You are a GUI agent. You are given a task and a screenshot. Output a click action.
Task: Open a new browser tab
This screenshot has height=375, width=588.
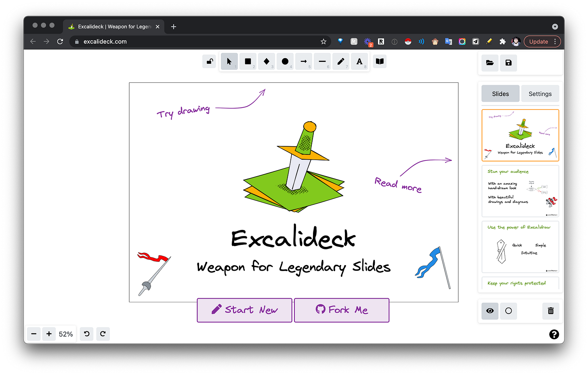174,27
